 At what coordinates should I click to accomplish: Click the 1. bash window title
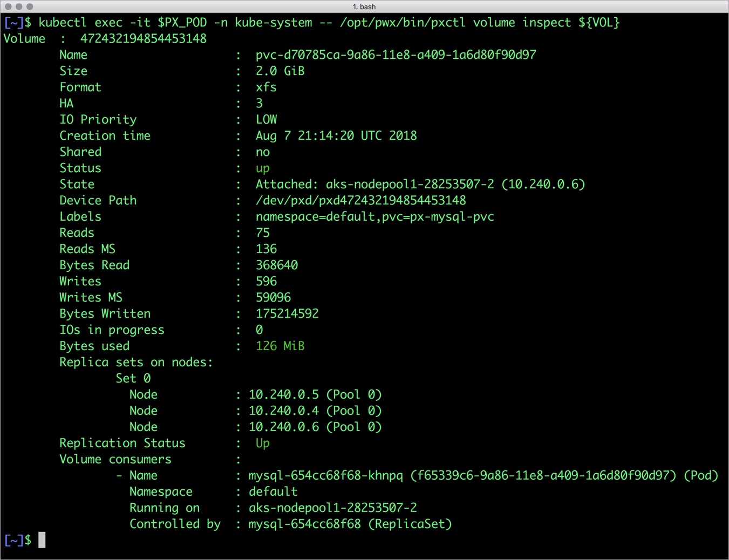click(x=364, y=7)
